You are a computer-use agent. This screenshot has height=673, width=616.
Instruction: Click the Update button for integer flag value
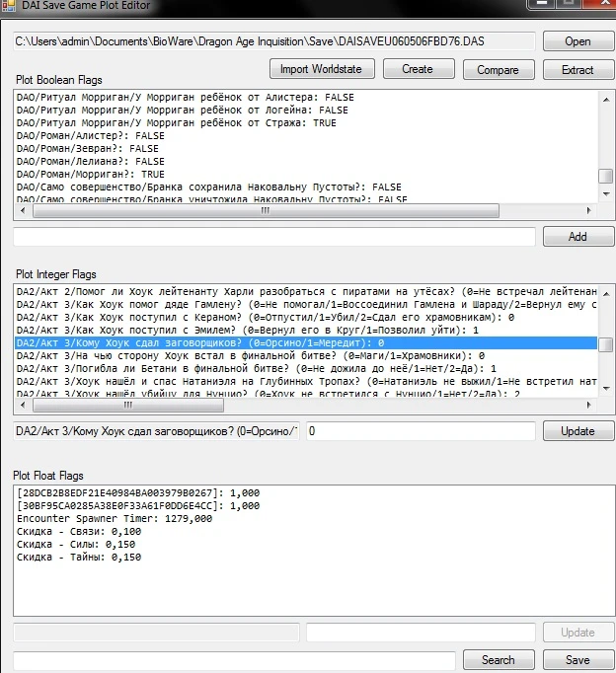[x=578, y=431]
